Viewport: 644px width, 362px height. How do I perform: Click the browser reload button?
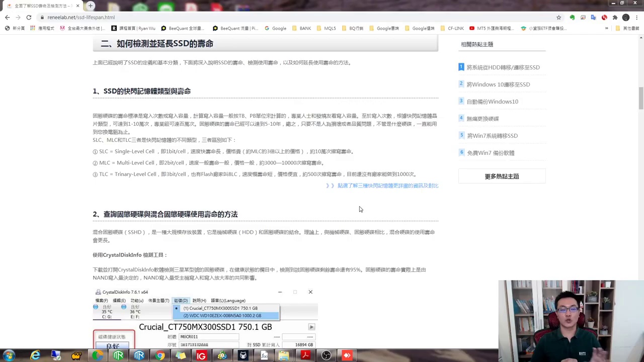tap(29, 17)
